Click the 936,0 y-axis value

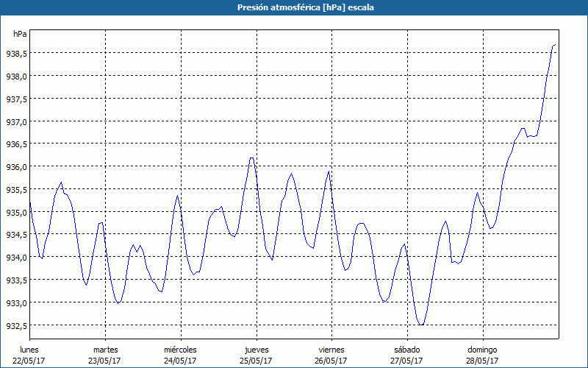pos(16,167)
